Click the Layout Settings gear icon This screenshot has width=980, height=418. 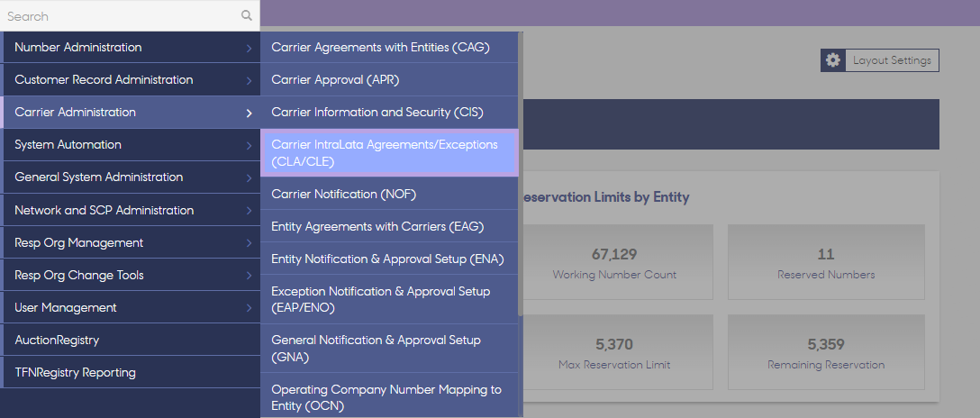[x=833, y=60]
